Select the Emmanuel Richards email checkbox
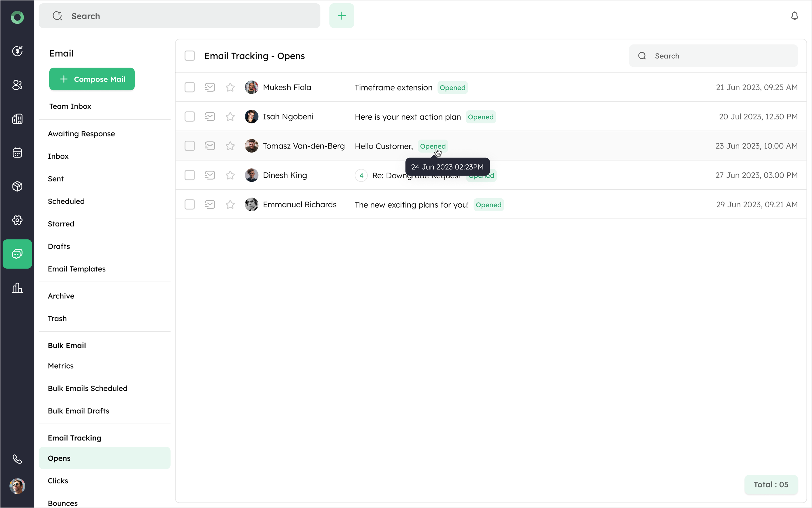 pos(190,204)
